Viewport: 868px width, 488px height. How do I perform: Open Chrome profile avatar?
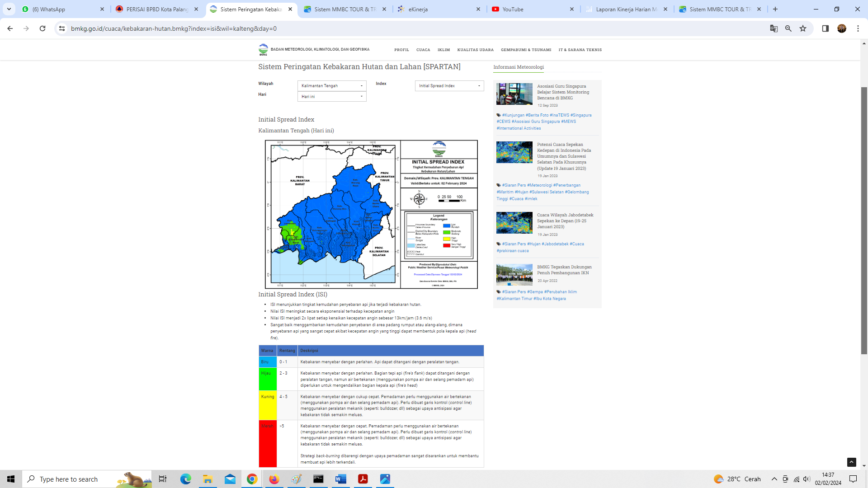coord(841,28)
